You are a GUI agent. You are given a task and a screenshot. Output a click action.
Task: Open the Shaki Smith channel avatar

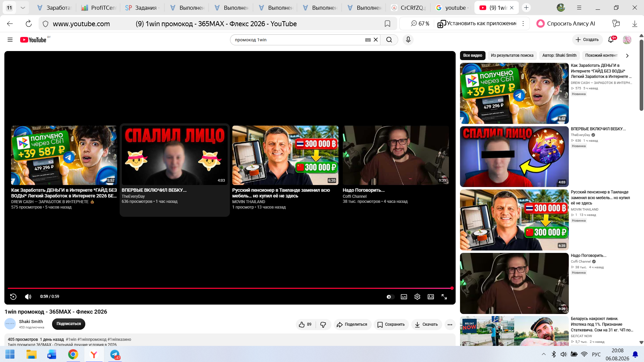click(x=10, y=324)
